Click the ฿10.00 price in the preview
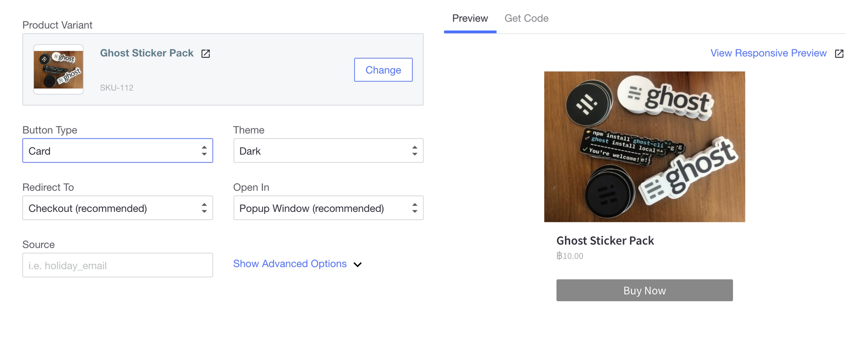The width and height of the screenshot is (868, 340). point(570,256)
